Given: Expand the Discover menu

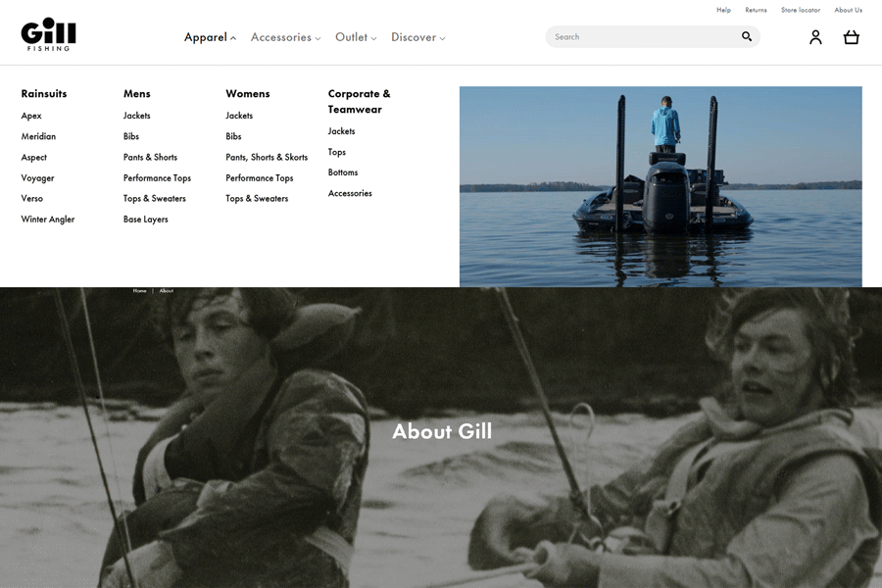Looking at the screenshot, I should [x=417, y=37].
